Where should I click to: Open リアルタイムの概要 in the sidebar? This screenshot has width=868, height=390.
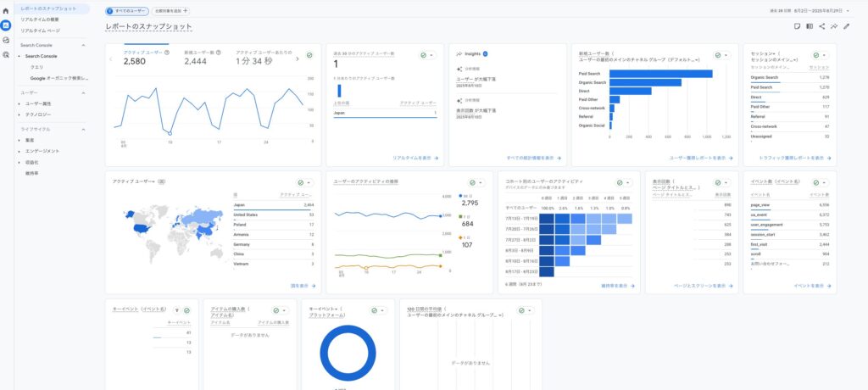pos(39,19)
